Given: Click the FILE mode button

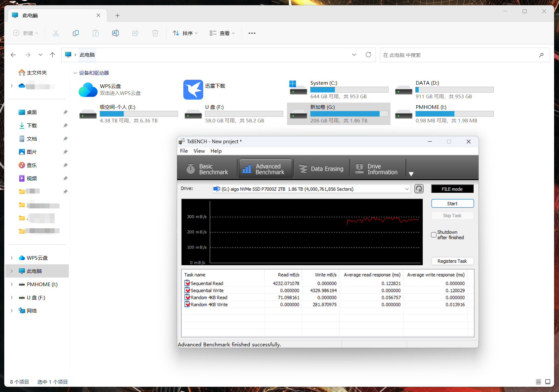Looking at the screenshot, I should tap(452, 189).
